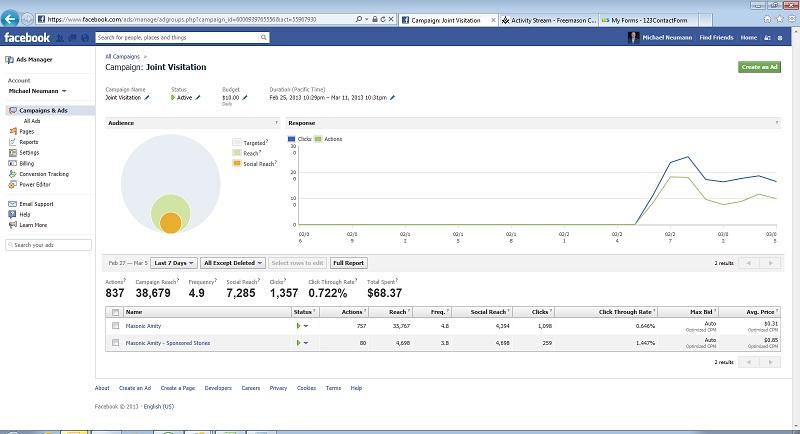Toggle status play arrow for Masonic Amity
The image size is (800, 434).
(298, 326)
